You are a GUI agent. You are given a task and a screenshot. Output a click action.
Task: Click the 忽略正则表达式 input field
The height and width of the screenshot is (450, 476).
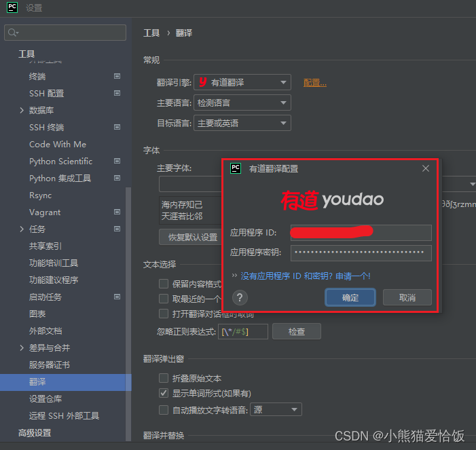tap(243, 331)
